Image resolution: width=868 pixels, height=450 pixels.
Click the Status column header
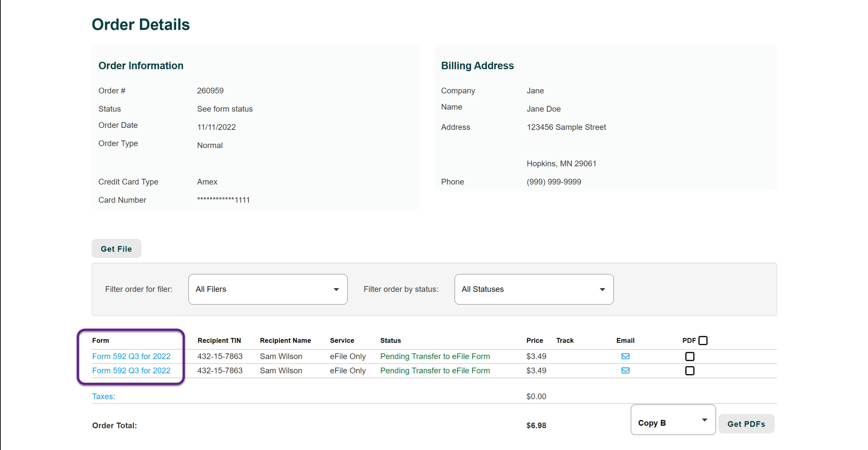click(x=390, y=340)
